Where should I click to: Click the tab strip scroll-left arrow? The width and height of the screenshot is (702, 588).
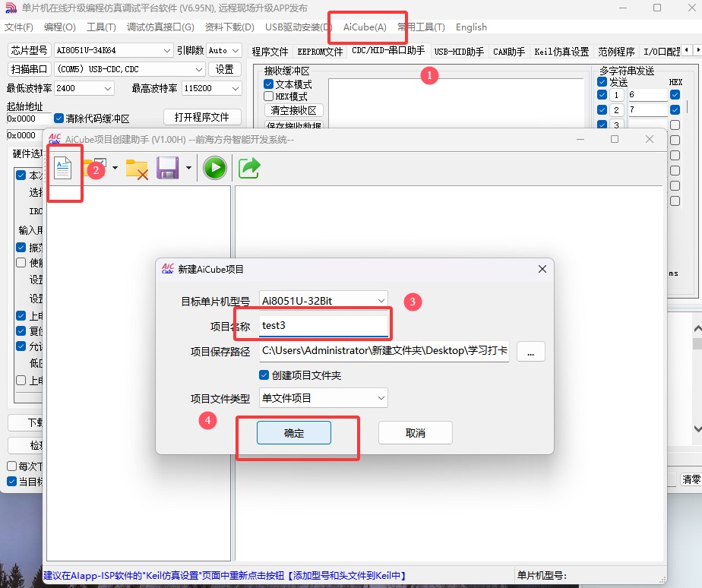[688, 49]
